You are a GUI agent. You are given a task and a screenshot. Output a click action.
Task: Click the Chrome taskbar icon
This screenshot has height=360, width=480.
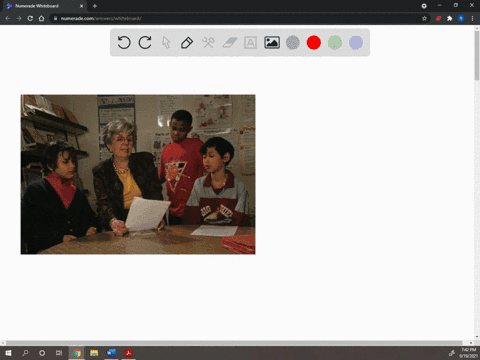point(76,353)
